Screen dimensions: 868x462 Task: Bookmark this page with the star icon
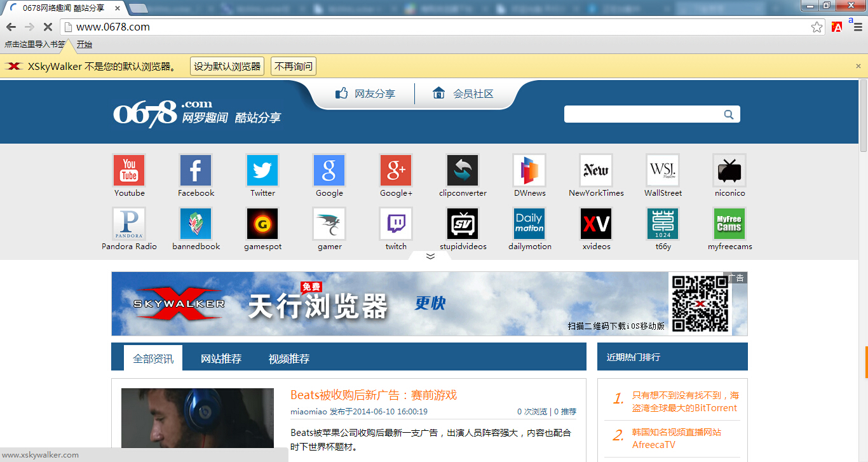[817, 27]
